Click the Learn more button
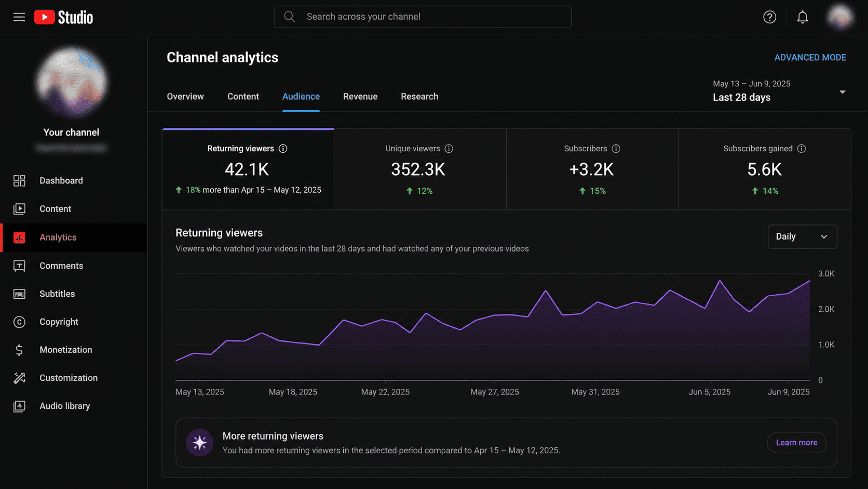Screen dimensions: 868x489 point(796,443)
